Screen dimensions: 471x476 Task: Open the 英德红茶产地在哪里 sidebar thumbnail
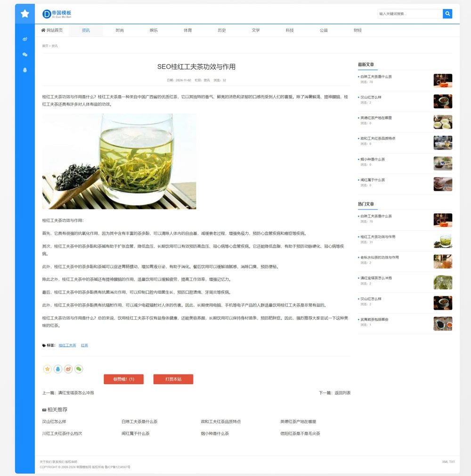(442, 122)
